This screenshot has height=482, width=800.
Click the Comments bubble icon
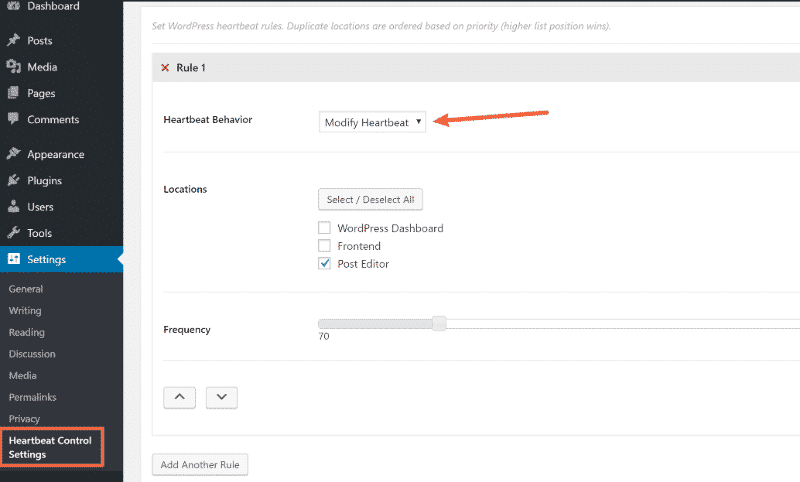[x=13, y=119]
